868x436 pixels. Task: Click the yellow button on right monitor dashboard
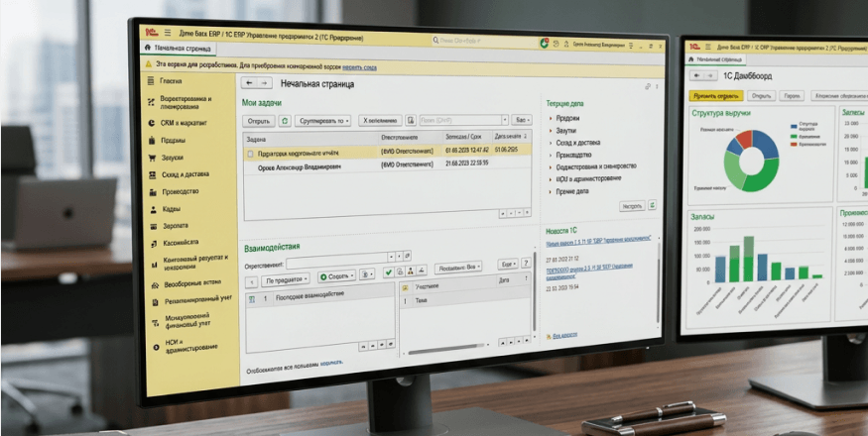click(716, 95)
